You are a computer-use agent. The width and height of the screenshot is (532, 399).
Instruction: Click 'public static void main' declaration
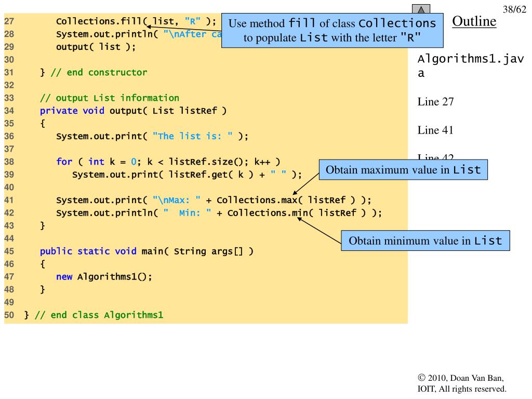pyautogui.click(x=147, y=251)
